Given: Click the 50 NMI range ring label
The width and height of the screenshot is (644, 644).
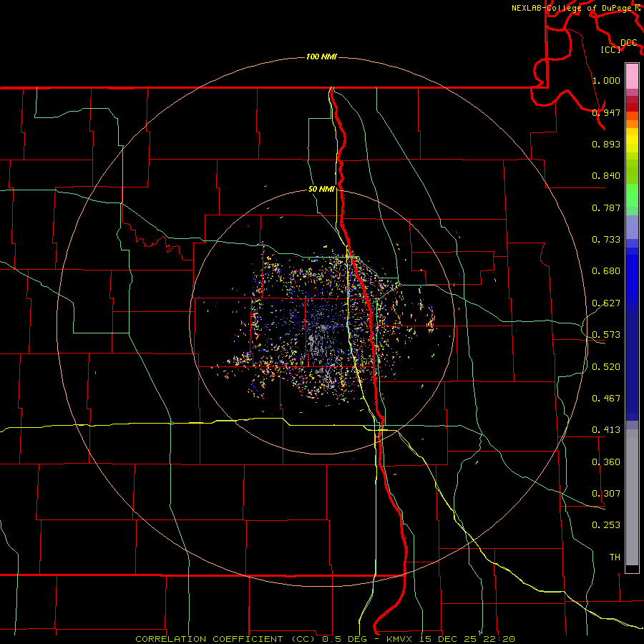Looking at the screenshot, I should click(x=321, y=189).
